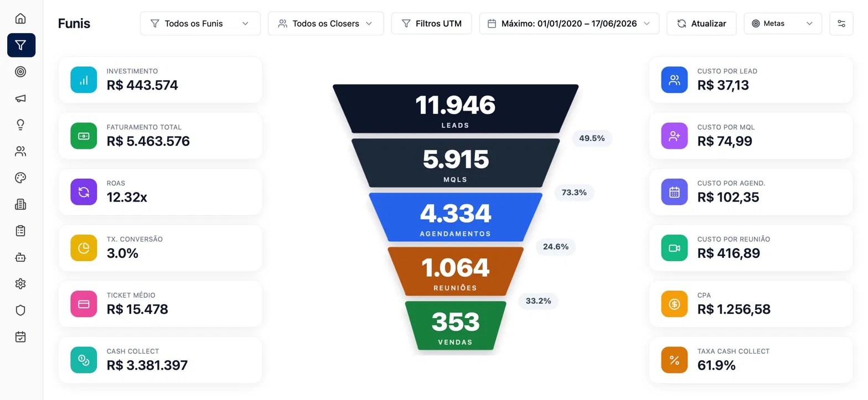Open the calendar check sidebar icon
The height and width of the screenshot is (400, 868).
tap(20, 336)
